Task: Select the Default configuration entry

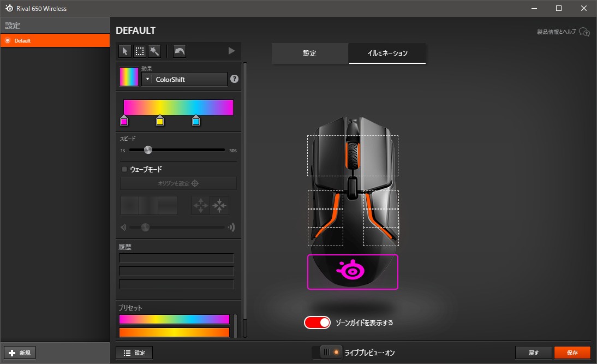Action: 55,40
